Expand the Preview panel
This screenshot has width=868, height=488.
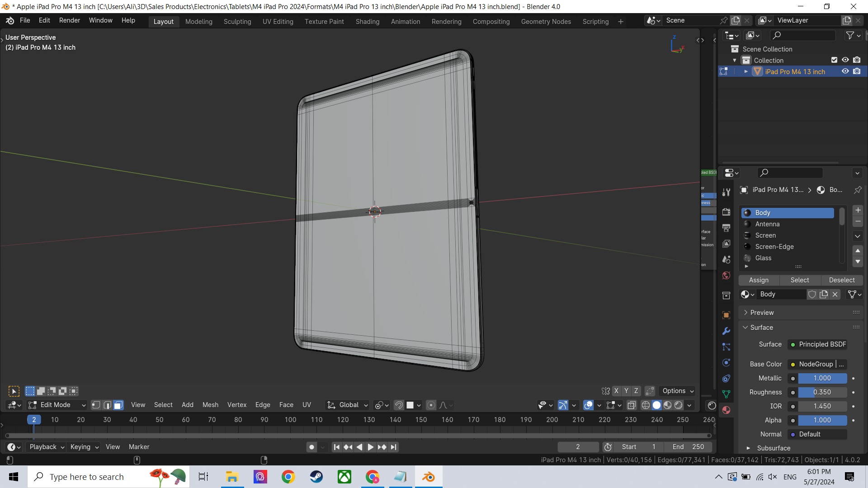pyautogui.click(x=762, y=313)
